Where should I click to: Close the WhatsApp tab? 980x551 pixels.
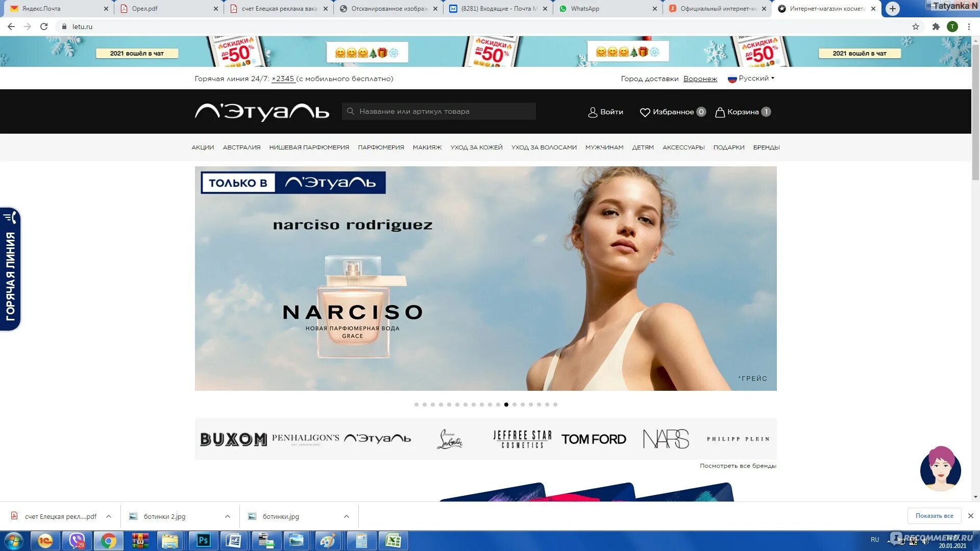(x=655, y=9)
